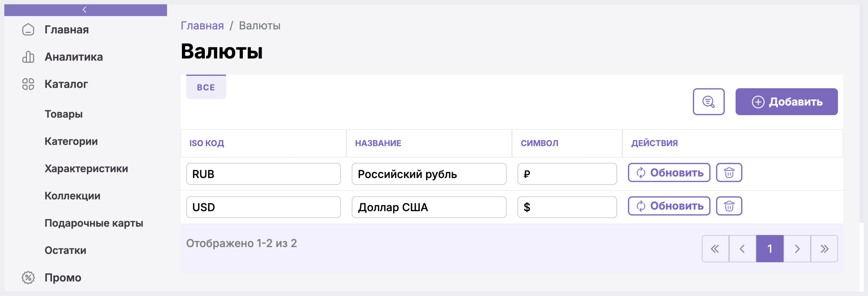Screen dimensions: 868x296
Task: Follow the Главная breadcrumb link
Action: pos(202,26)
